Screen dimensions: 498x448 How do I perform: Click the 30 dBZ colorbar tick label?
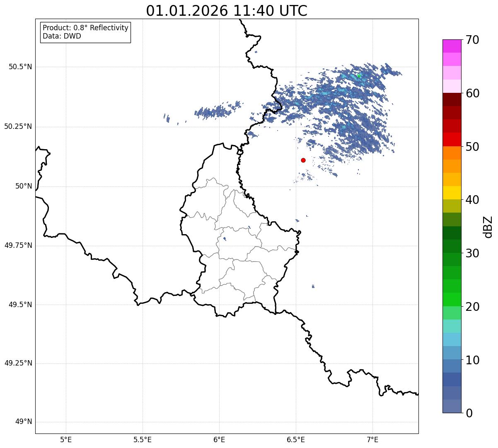point(472,253)
